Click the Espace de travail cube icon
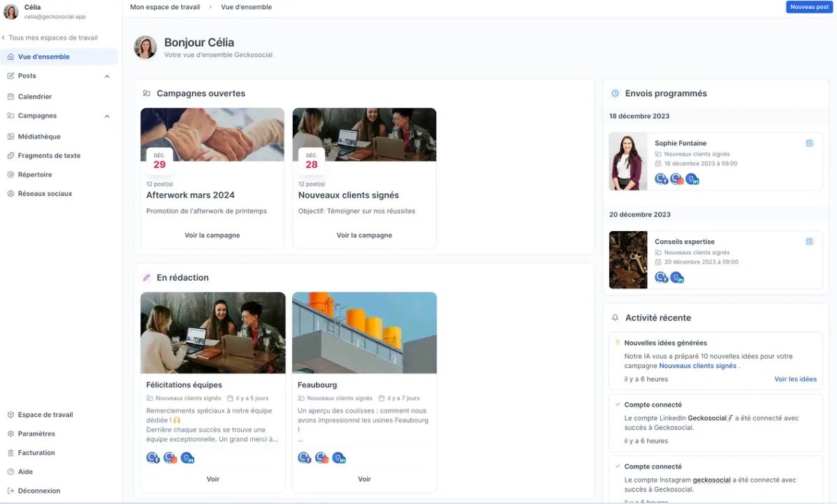The height and width of the screenshot is (504, 837). pos(10,415)
